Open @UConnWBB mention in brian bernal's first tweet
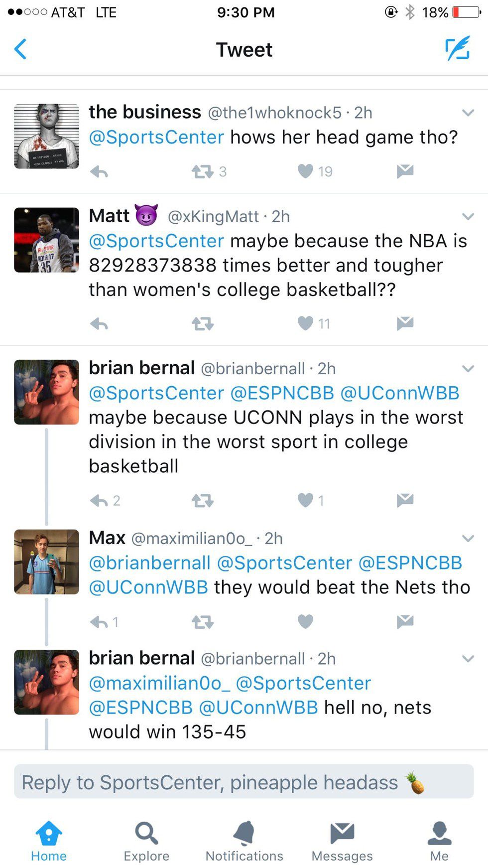Viewport: 488px width, 868px height. click(399, 393)
